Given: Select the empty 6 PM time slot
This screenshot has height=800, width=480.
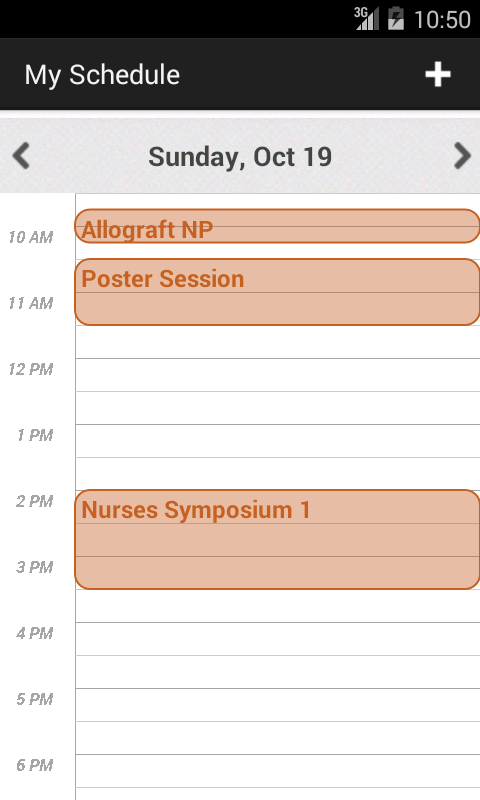Looking at the screenshot, I should (x=277, y=777).
